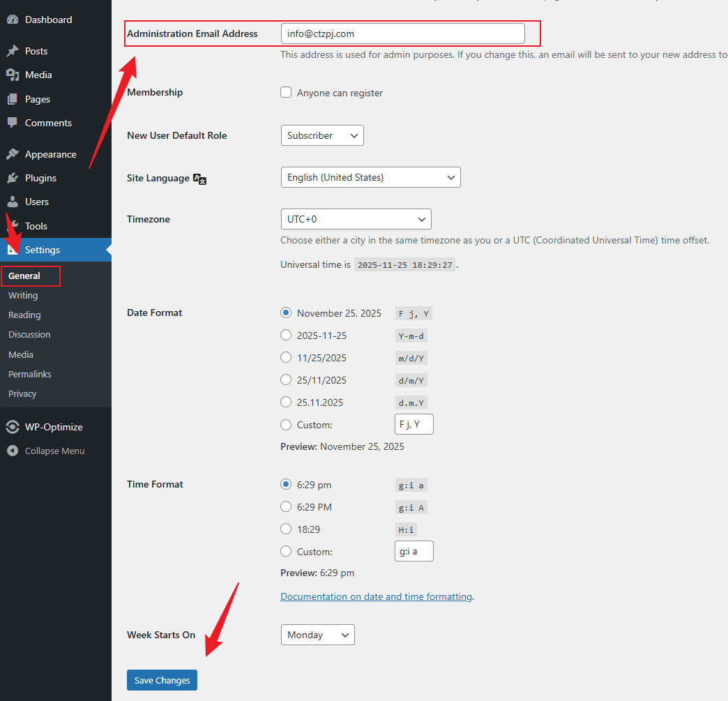Click the Comments speech bubble icon
Viewport: 728px width, 701px height.
pyautogui.click(x=13, y=123)
